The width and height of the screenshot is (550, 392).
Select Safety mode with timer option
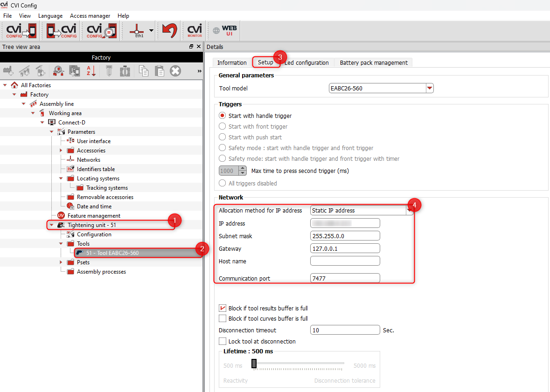[223, 158]
